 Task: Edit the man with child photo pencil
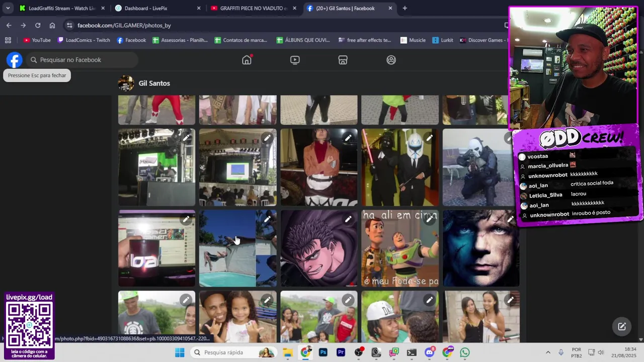pos(267,300)
